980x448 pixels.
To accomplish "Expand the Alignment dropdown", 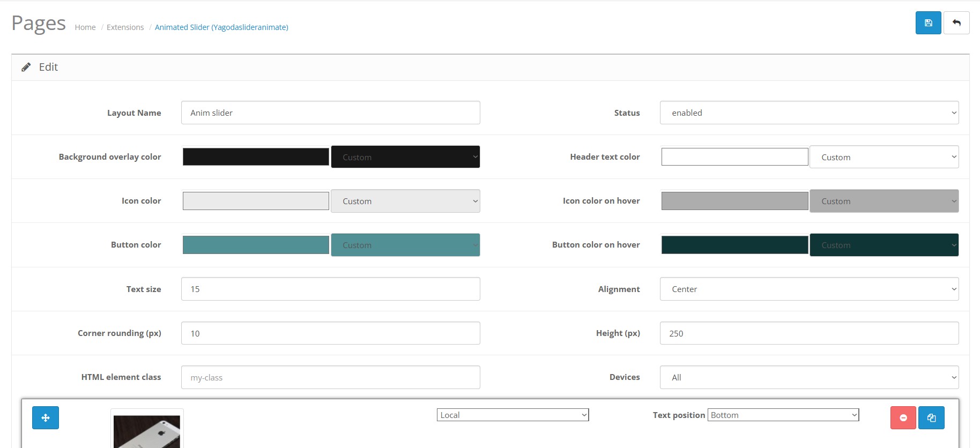I will (x=809, y=289).
